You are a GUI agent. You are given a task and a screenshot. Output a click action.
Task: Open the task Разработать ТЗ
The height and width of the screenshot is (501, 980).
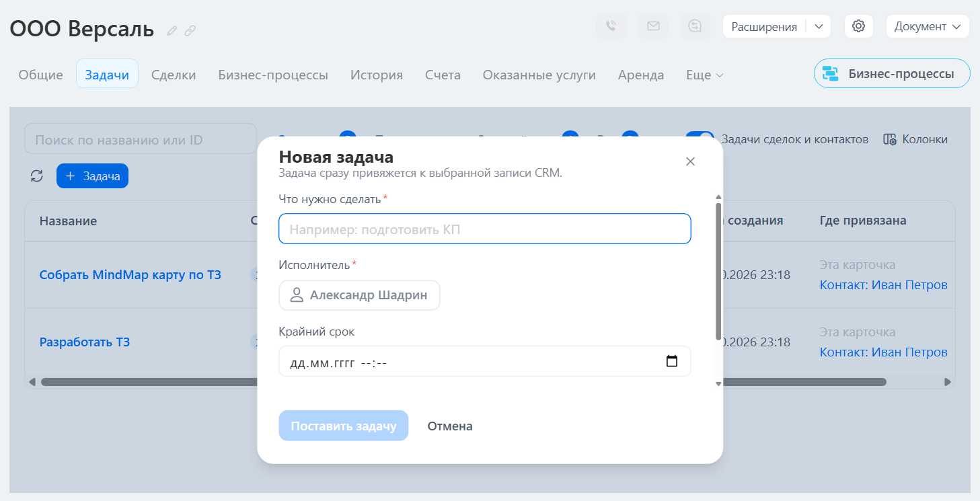coord(85,342)
